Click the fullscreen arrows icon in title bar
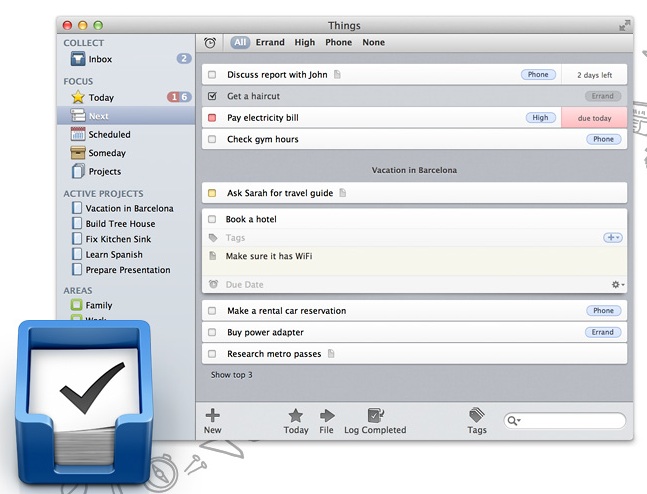Screen dimensions: 647x494 [x=625, y=26]
